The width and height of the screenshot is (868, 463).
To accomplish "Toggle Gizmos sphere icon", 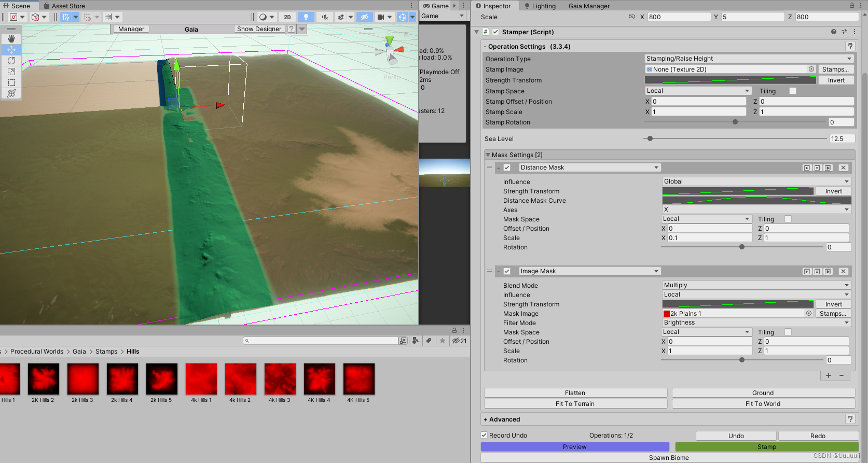I will tap(403, 17).
